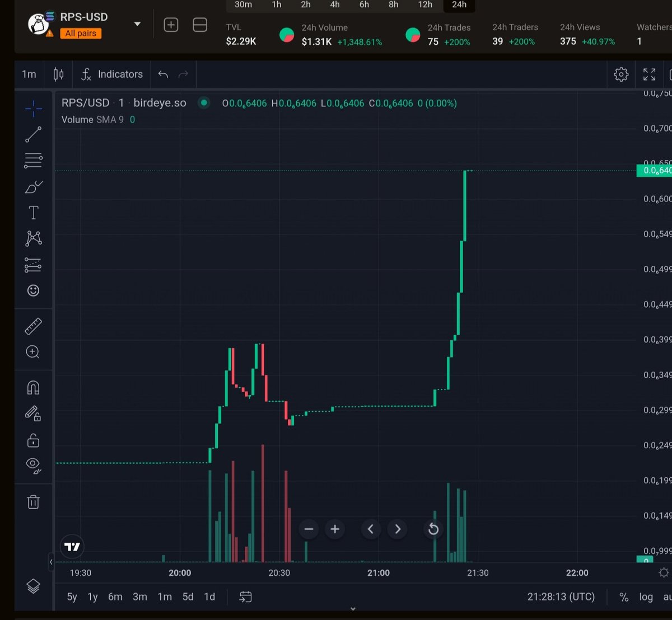Shift chart left with arrow button

tap(371, 529)
